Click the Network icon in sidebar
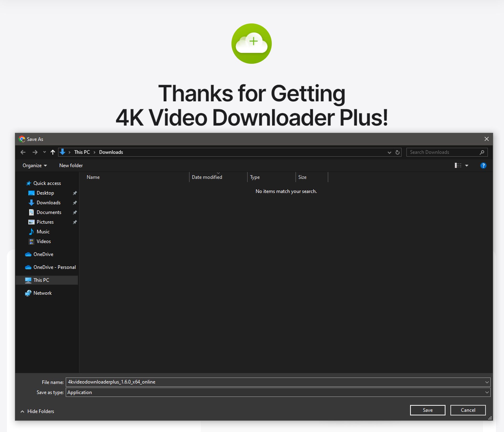The height and width of the screenshot is (432, 504). point(28,293)
